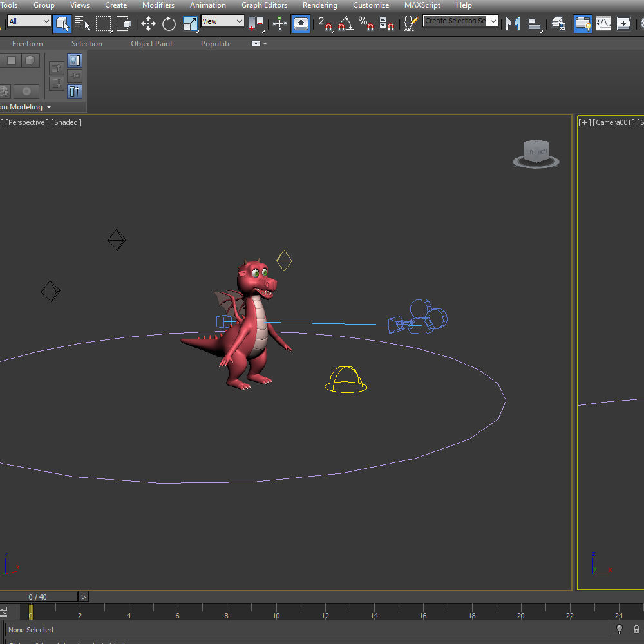Open Mini Curve Editor at timeline left
Image resolution: width=644 pixels, height=644 pixels.
click(x=4, y=612)
